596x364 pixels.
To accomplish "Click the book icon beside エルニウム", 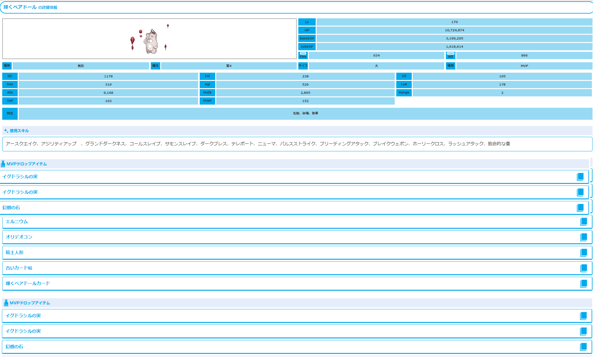I will [583, 221].
